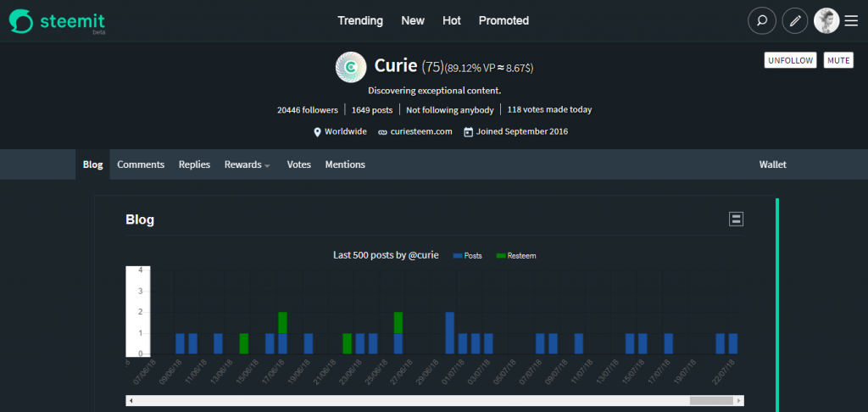Open the hamburger menu icon

[851, 21]
